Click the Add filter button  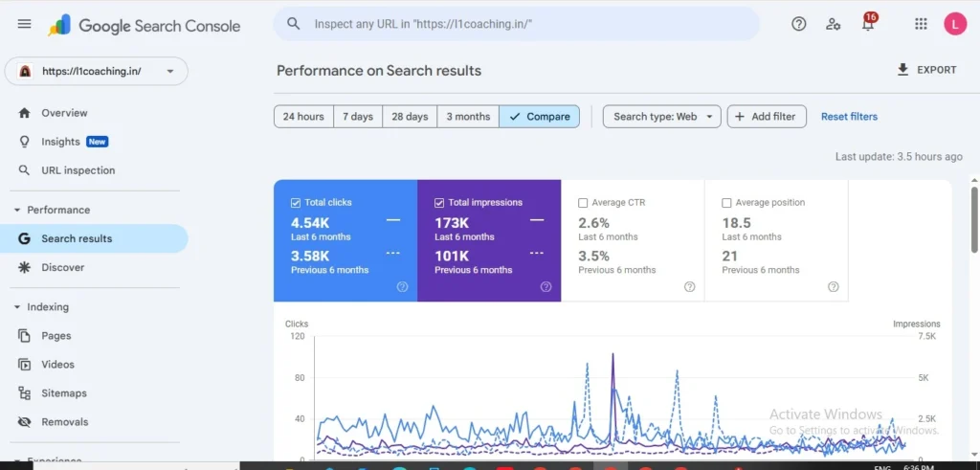[767, 116]
